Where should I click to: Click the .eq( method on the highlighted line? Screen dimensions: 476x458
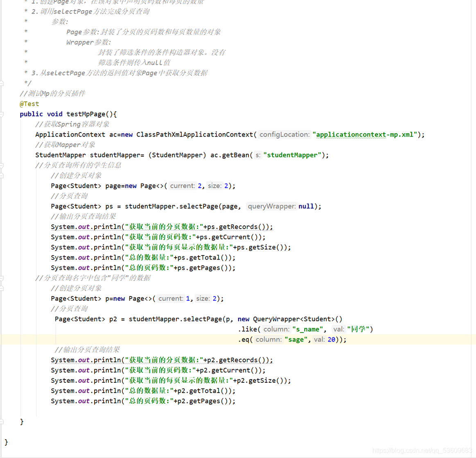(245, 339)
